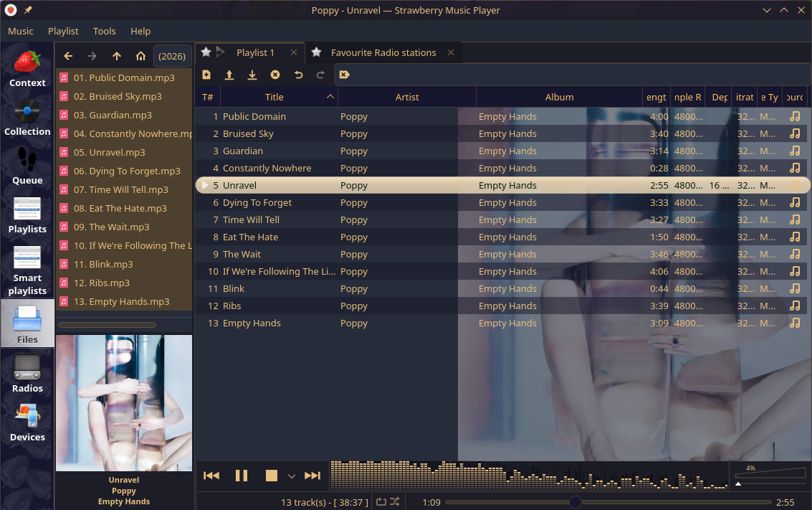Open the Smart playlists sidebar tab
Viewport: 812px width, 510px height.
[27, 270]
